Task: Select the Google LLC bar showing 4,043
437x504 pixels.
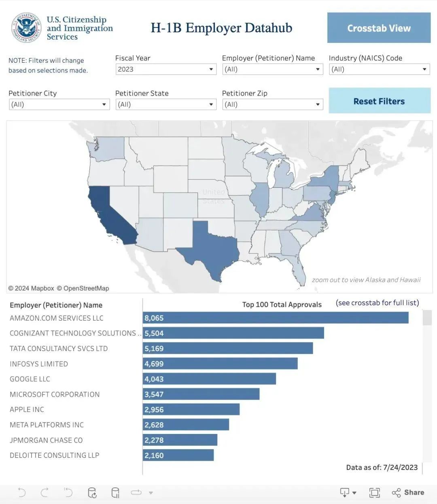Action: pyautogui.click(x=209, y=379)
